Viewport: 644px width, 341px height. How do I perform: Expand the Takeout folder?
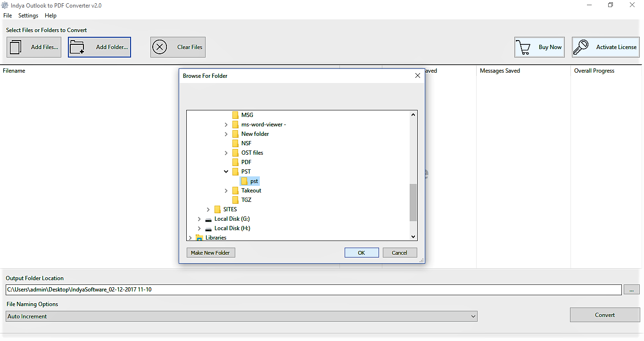[x=226, y=191]
